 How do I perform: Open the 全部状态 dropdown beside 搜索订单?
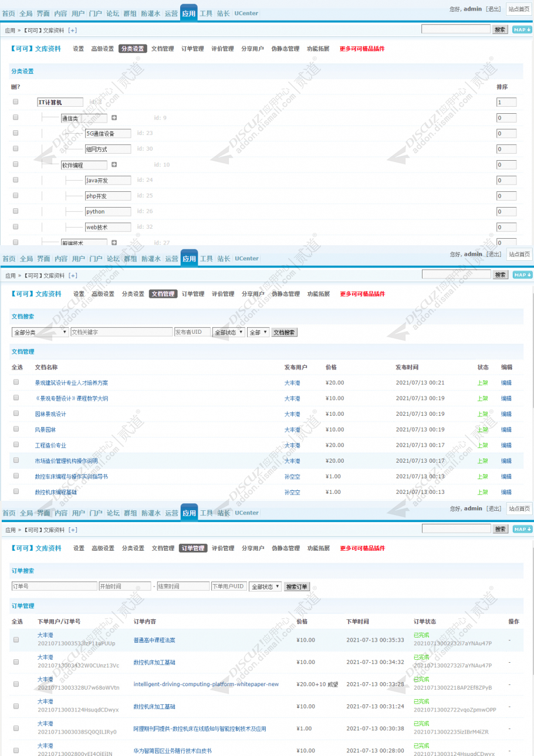[265, 587]
